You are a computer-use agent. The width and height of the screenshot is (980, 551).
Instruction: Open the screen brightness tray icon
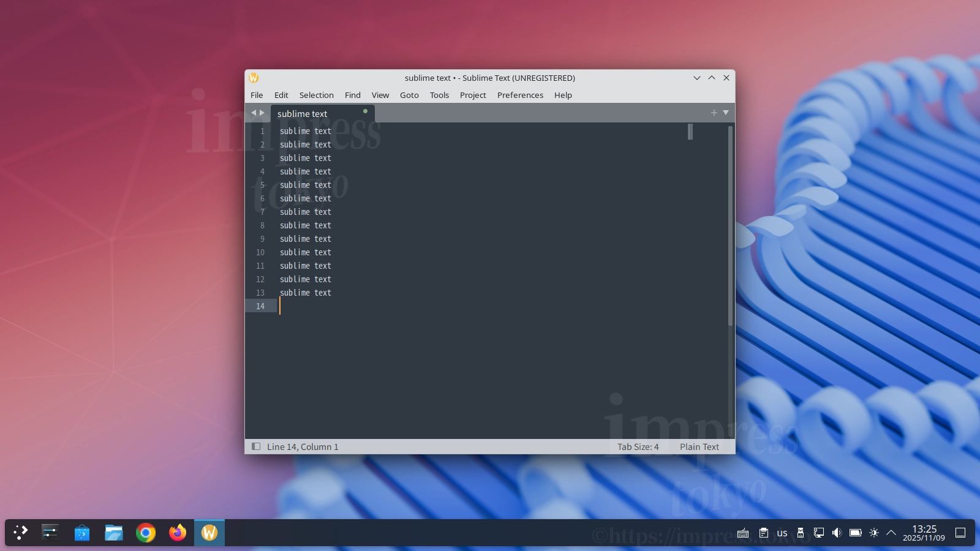(x=874, y=533)
